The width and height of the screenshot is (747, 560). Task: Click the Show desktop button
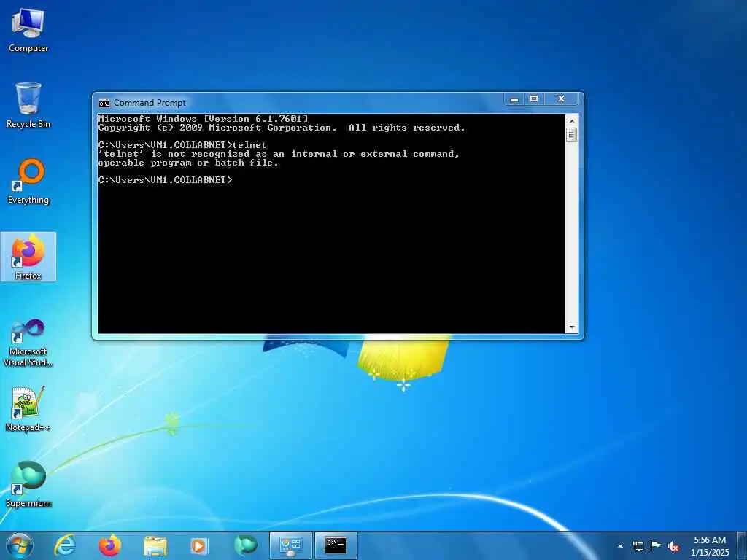tap(741, 545)
